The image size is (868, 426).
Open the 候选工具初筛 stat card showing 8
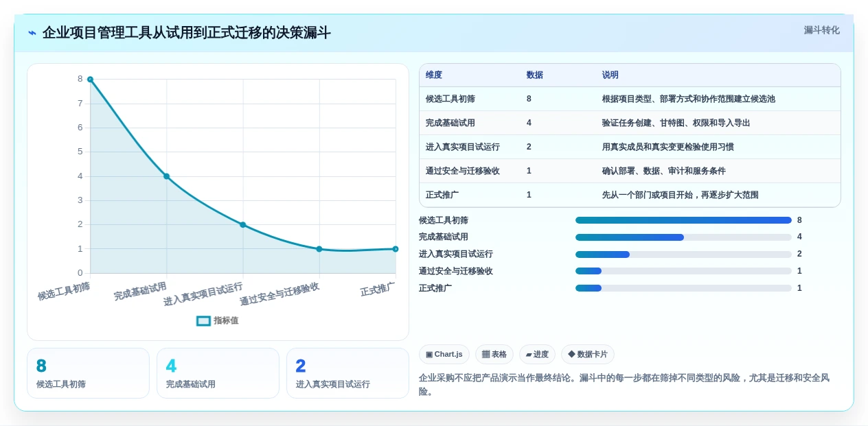[88, 373]
